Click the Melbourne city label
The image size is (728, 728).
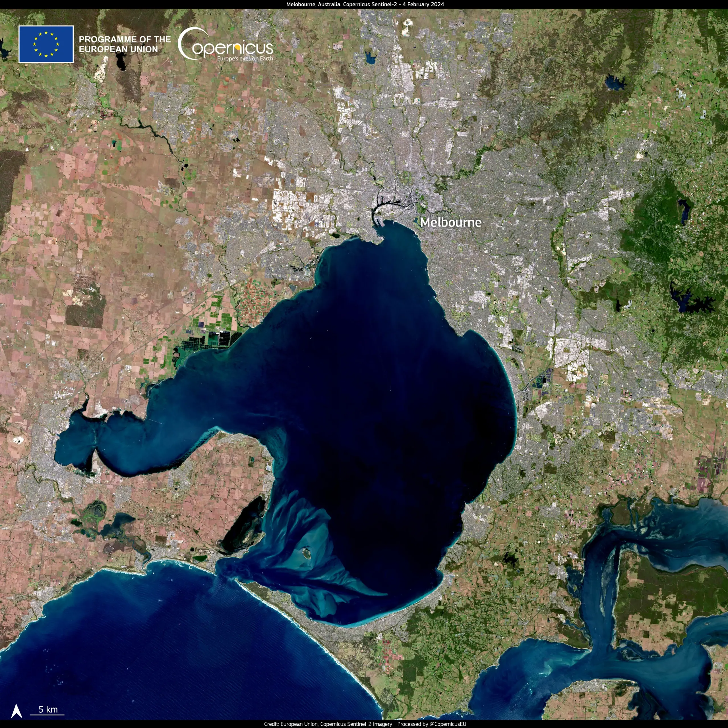(451, 223)
